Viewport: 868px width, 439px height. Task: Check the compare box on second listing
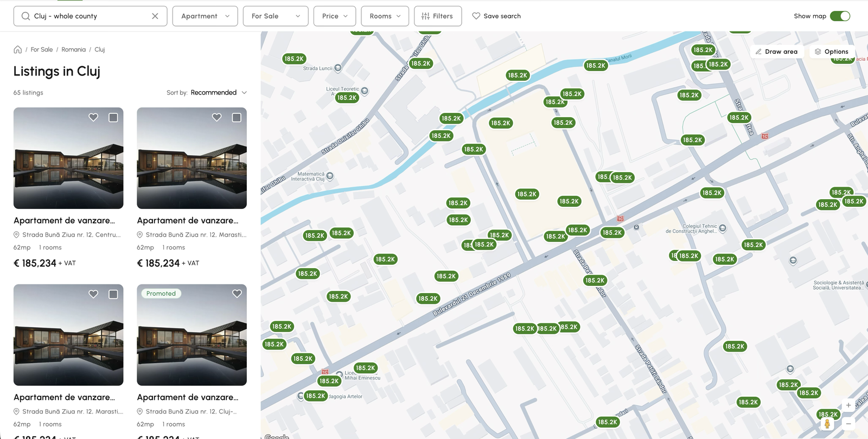(237, 117)
